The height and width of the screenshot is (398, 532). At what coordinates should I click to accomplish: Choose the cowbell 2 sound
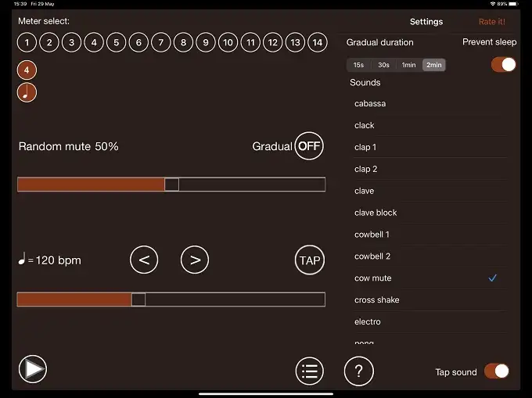[x=429, y=256]
